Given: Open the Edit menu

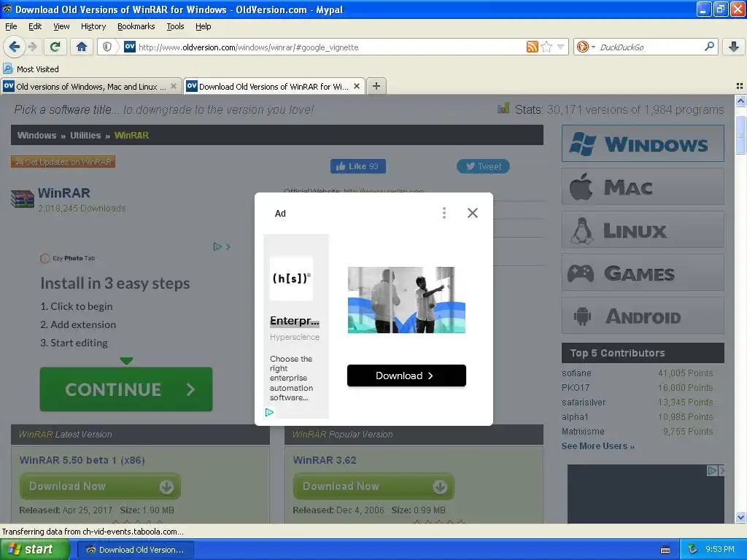Looking at the screenshot, I should point(35,26).
